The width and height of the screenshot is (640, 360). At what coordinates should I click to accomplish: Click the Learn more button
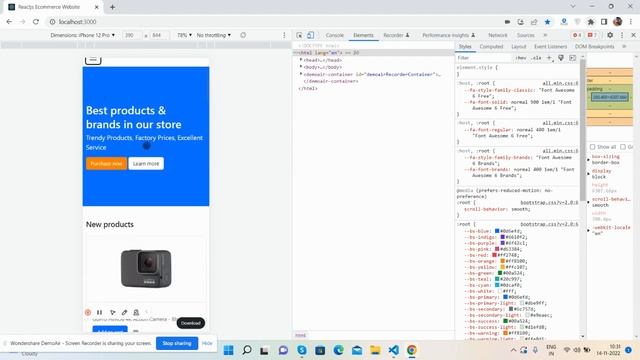coord(146,164)
